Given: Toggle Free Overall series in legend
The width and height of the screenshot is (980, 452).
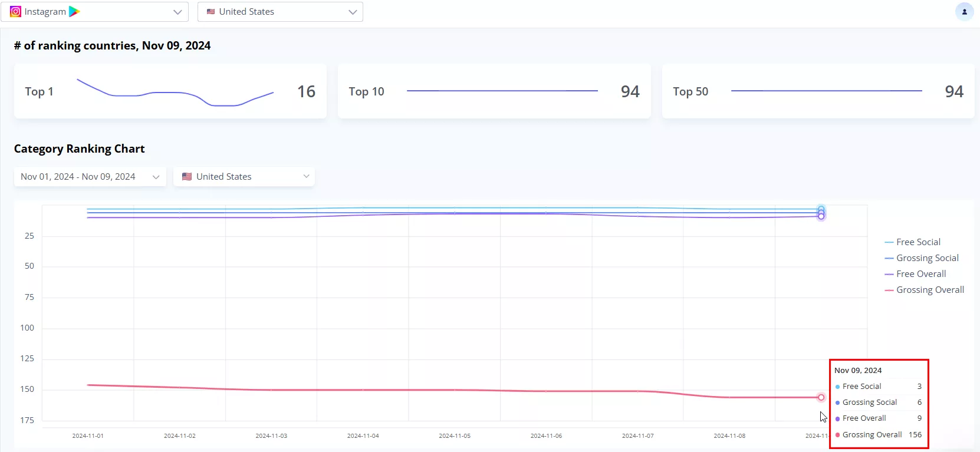Looking at the screenshot, I should tap(920, 274).
